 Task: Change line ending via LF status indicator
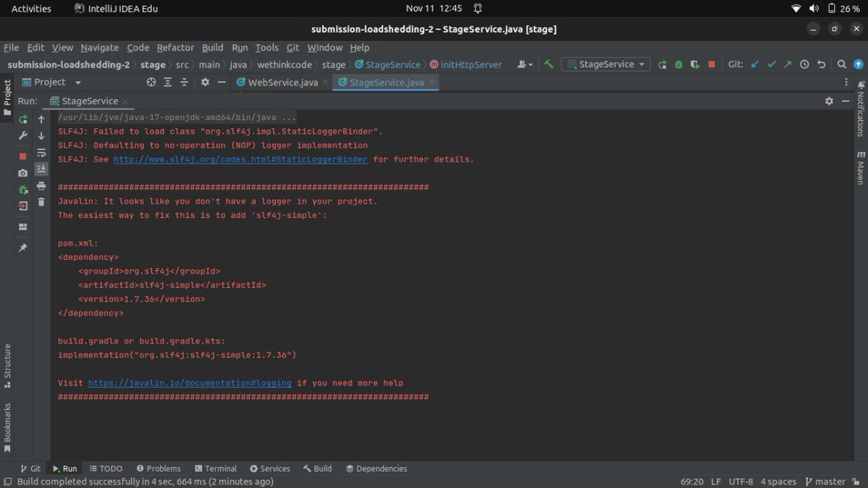(x=715, y=481)
